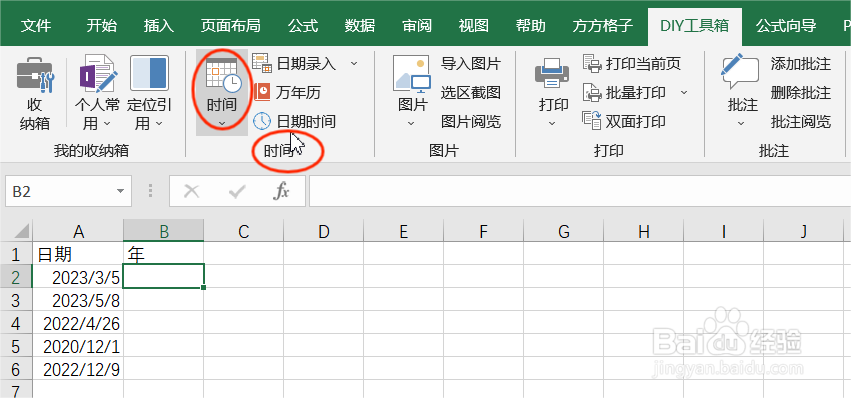Viewport: 851px width, 398px height.
Task: Click the 导入图片 button
Action: [x=471, y=64]
